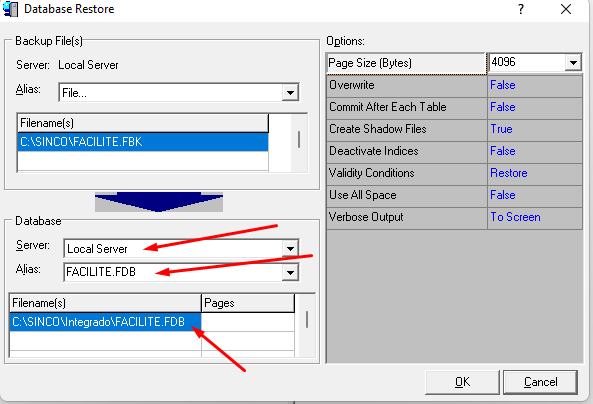Image resolution: width=593 pixels, height=404 pixels.
Task: Expand the Database Server dropdown
Action: point(290,249)
